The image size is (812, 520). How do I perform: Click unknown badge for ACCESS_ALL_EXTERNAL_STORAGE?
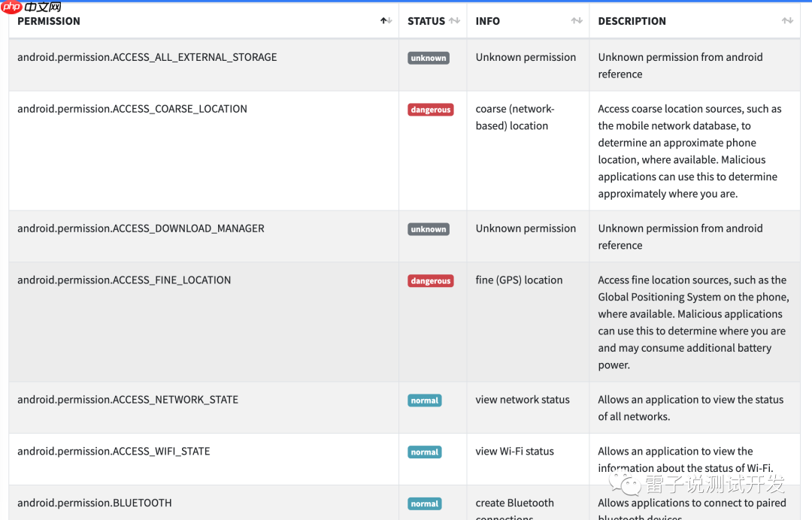(429, 58)
